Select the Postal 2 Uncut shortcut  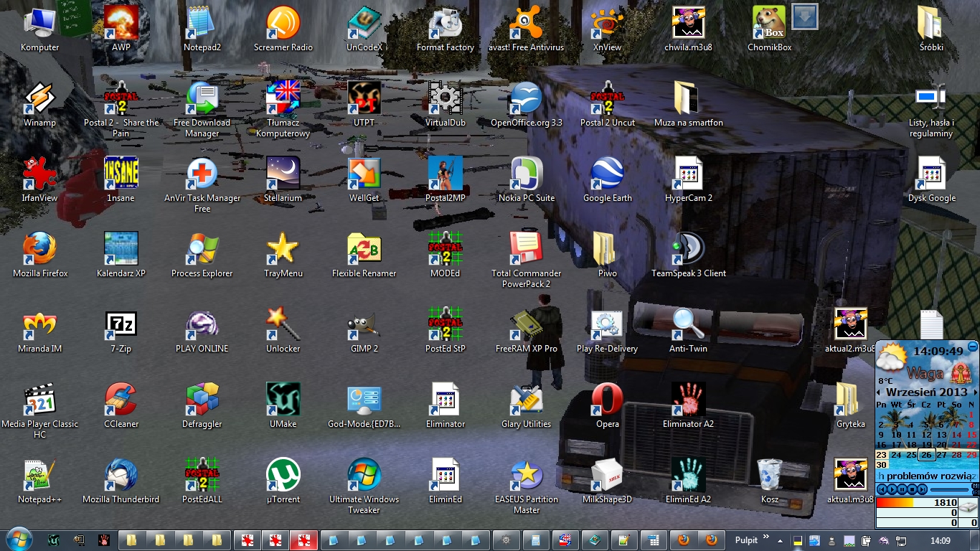pyautogui.click(x=607, y=104)
